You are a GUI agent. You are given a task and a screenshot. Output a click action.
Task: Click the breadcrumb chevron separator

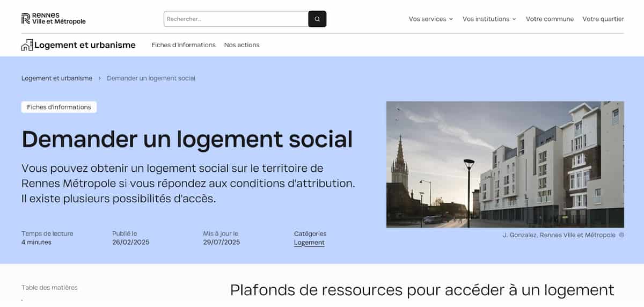(99, 78)
